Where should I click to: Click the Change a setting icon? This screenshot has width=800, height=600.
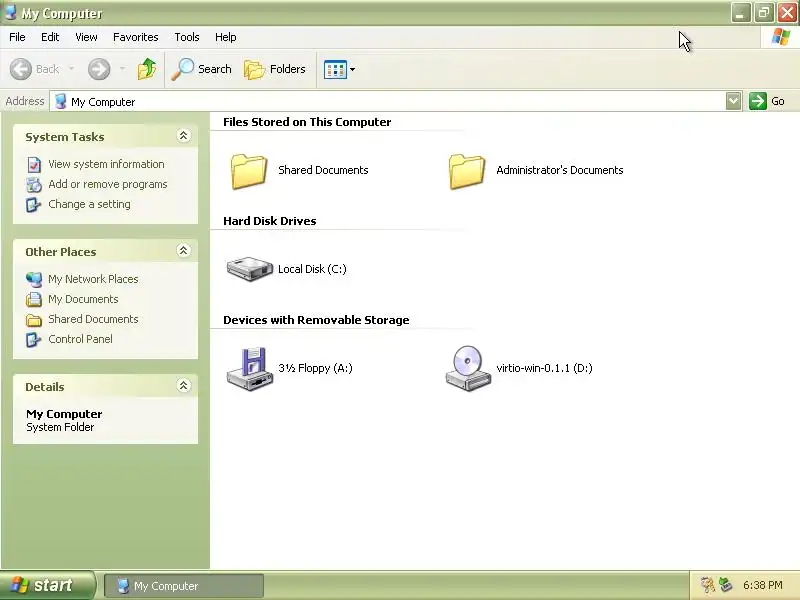pos(34,205)
